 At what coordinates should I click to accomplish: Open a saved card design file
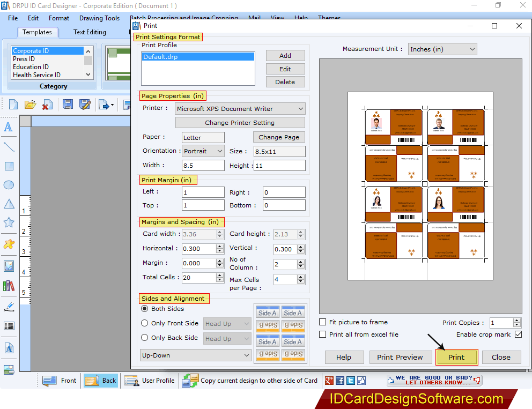click(30, 105)
